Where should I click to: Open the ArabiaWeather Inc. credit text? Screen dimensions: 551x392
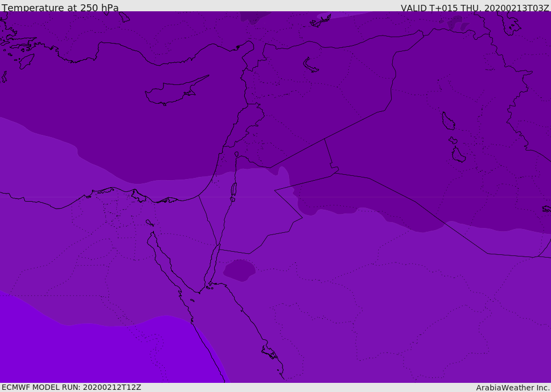tap(513, 387)
